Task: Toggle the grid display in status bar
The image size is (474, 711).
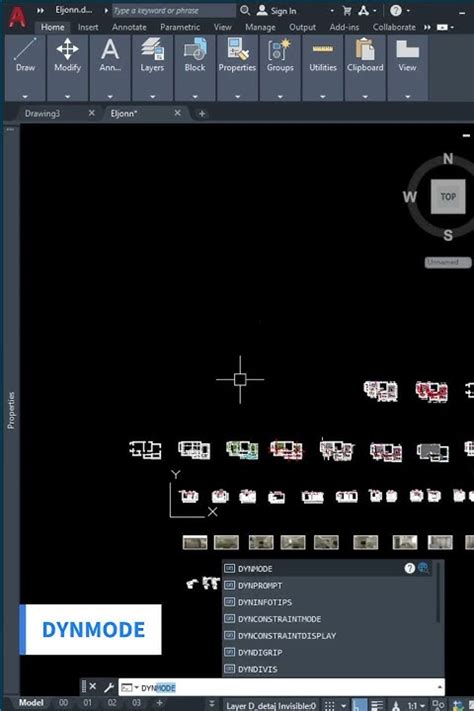Action: (330, 706)
